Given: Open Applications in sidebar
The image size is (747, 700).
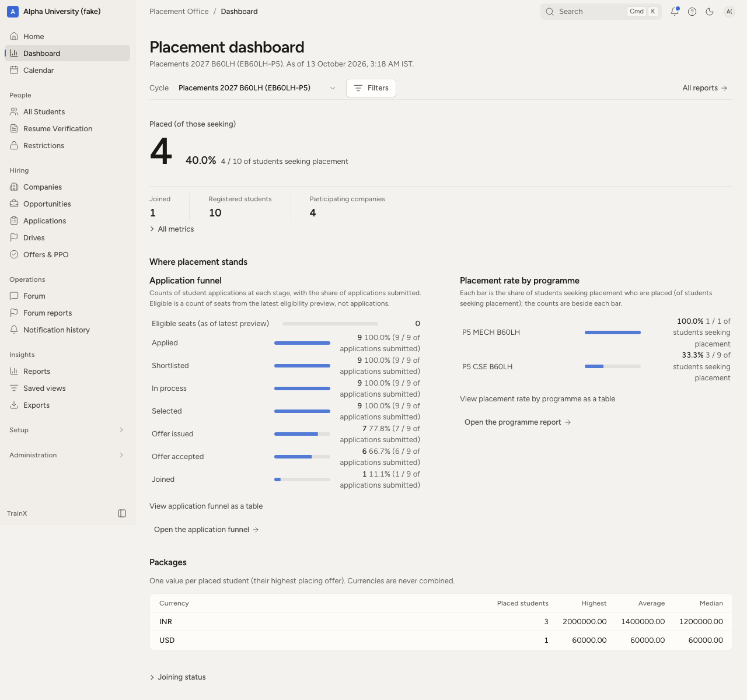Looking at the screenshot, I should click(x=67, y=220).
